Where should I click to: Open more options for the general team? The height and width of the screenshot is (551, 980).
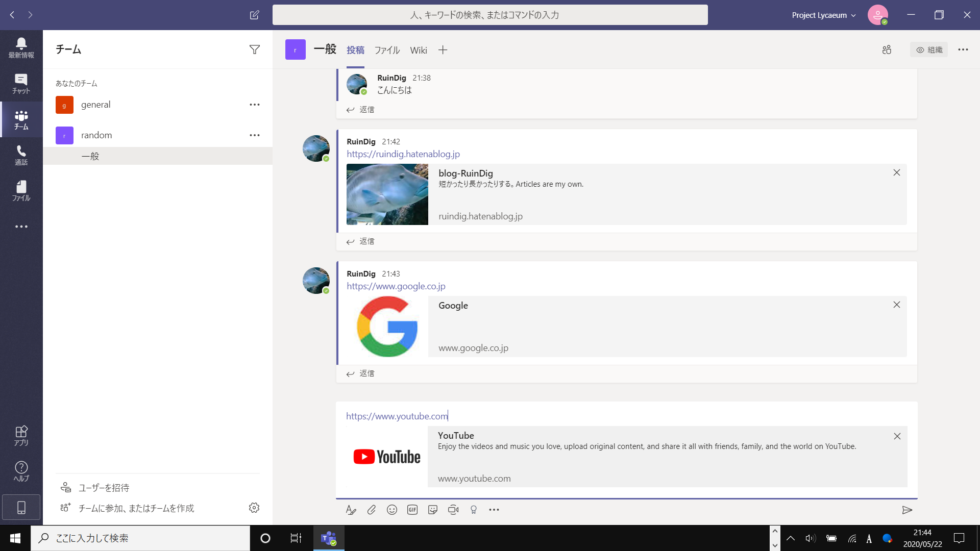pyautogui.click(x=254, y=105)
